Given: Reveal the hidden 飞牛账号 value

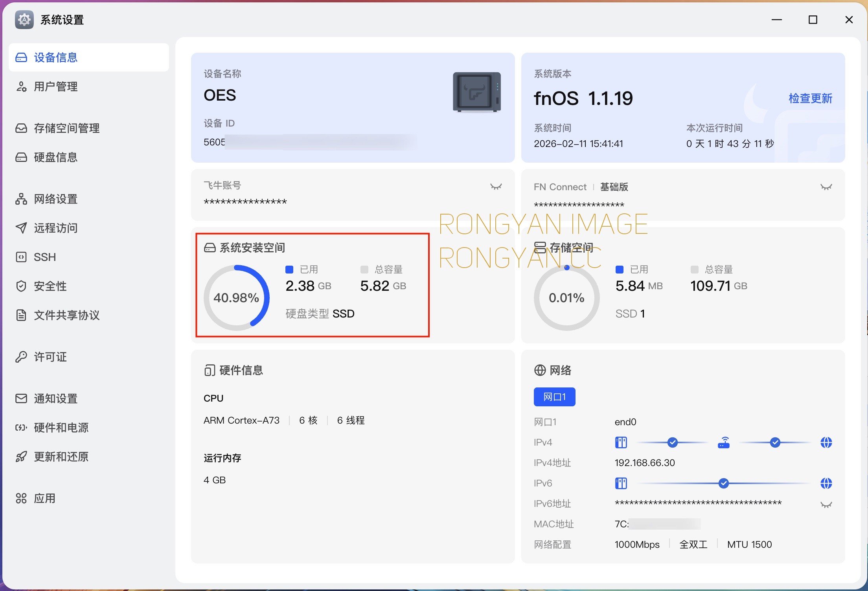Looking at the screenshot, I should coord(496,187).
